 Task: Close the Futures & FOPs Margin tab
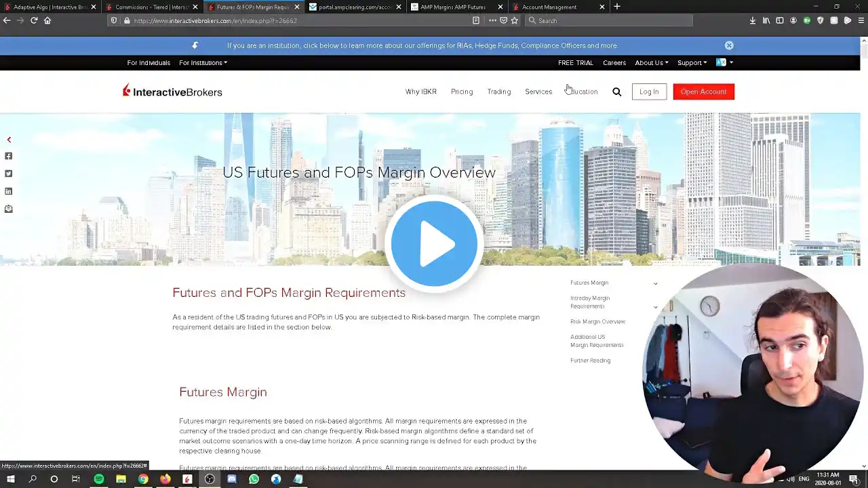[297, 7]
